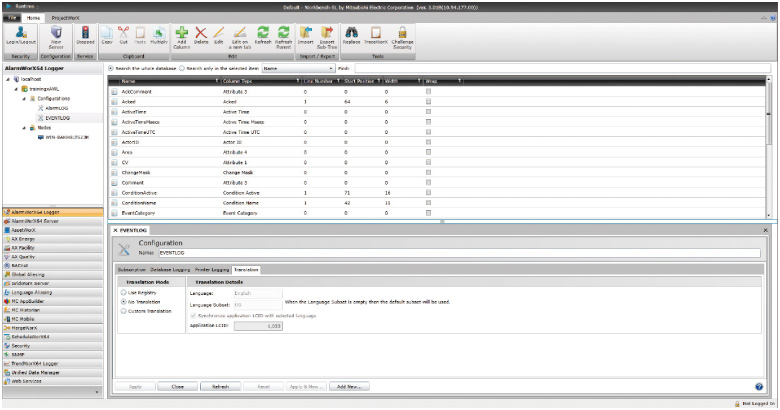The width and height of the screenshot is (780, 410).
Task: Open AX Energy provider
Action: click(x=53, y=239)
